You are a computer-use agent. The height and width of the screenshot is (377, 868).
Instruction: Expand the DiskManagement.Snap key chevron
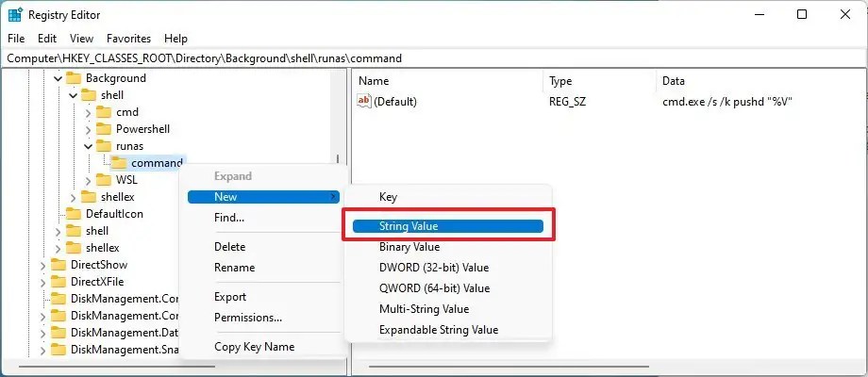pos(43,350)
